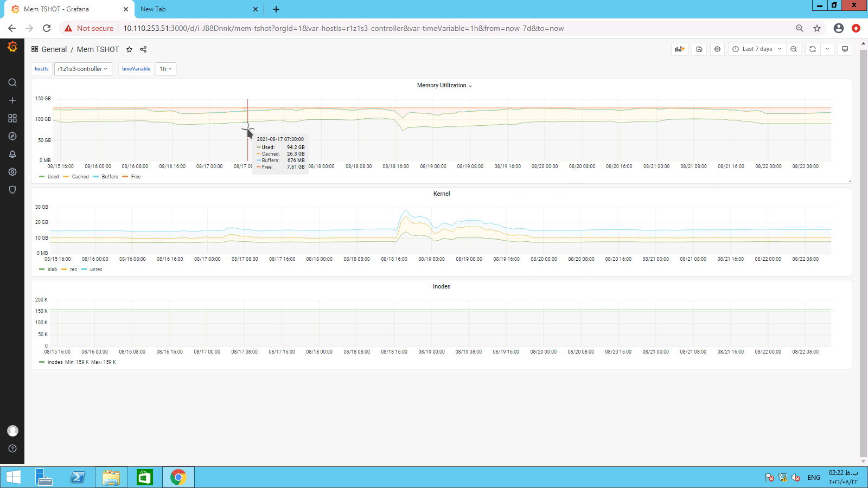The image size is (868, 488).
Task: Open the hostIs r1z1s3-controller dropdown
Action: click(83, 69)
